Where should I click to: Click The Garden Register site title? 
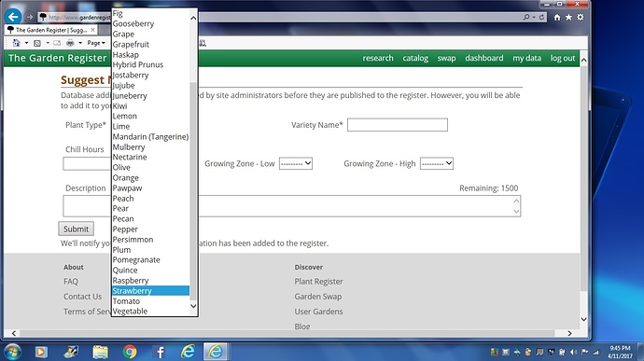click(x=57, y=58)
